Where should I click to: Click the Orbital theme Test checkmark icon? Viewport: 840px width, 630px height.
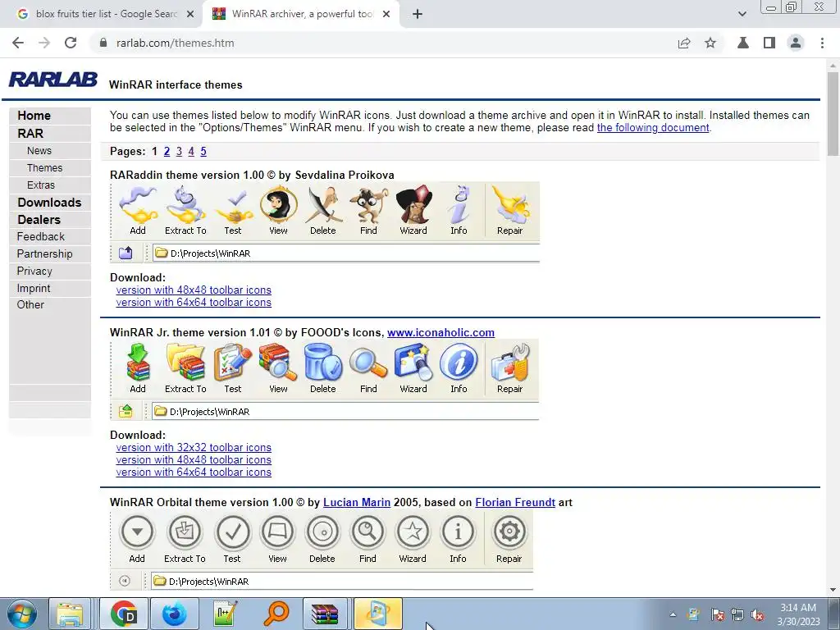coord(232,532)
